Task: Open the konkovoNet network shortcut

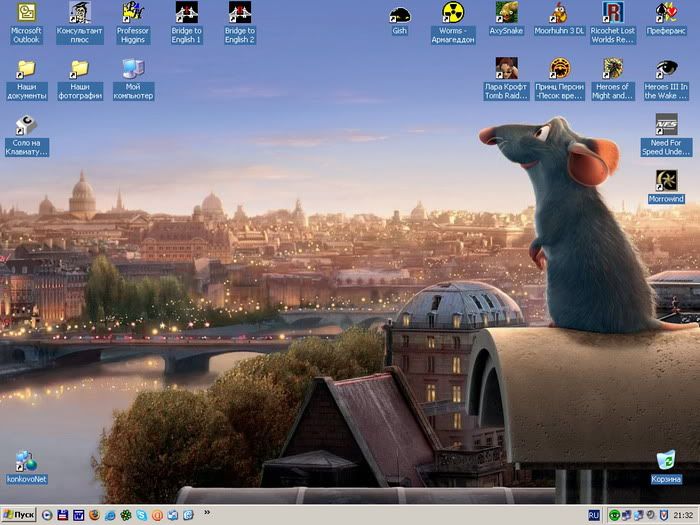Action: (27, 467)
